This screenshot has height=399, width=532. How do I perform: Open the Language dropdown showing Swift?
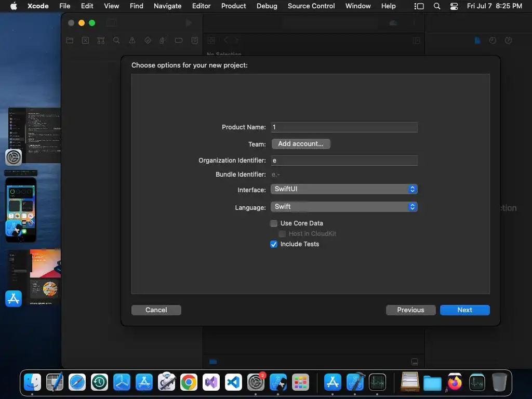pyautogui.click(x=344, y=207)
